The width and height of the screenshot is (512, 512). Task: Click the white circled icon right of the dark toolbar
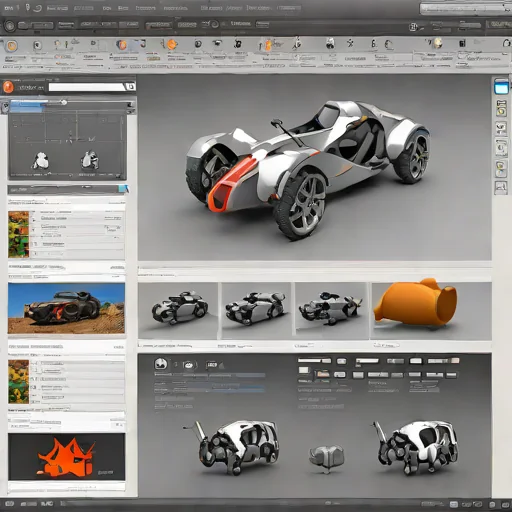[413, 27]
